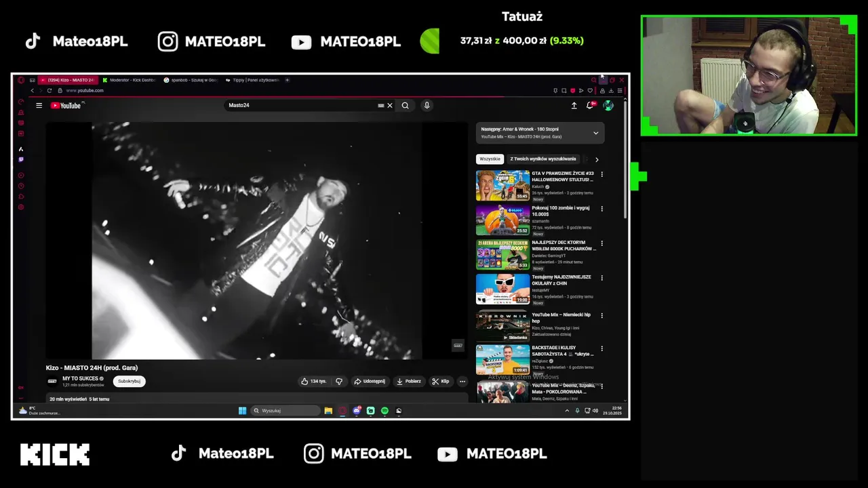Image resolution: width=868 pixels, height=488 pixels.
Task: Open YouTube notifications bell
Action: (x=590, y=105)
